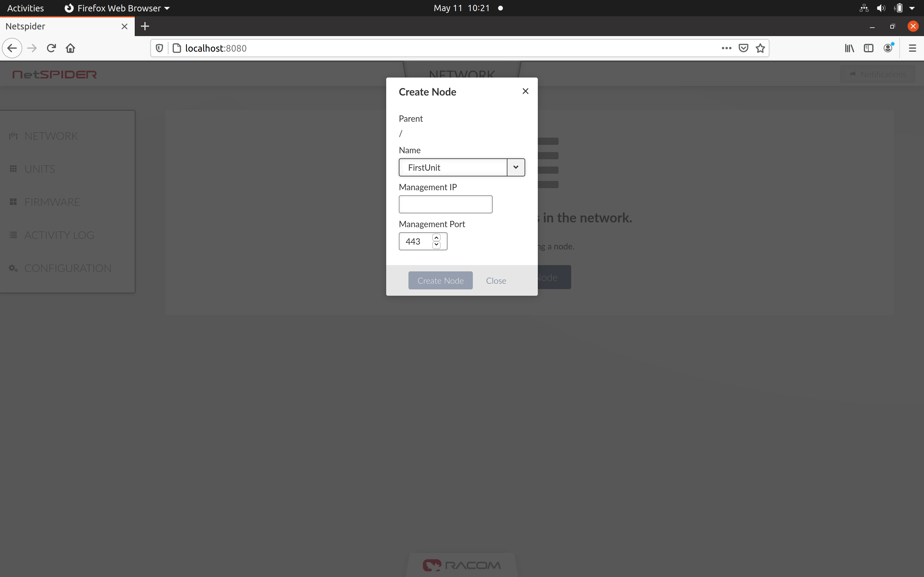924x577 pixels.
Task: Click the localhost:8080 address bar
Action: click(x=214, y=48)
